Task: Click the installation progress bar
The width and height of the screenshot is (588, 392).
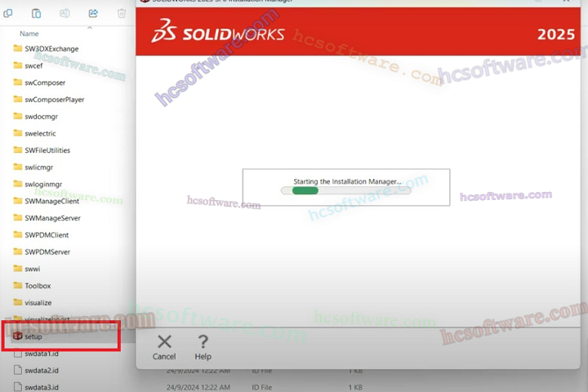Action: pyautogui.click(x=345, y=191)
